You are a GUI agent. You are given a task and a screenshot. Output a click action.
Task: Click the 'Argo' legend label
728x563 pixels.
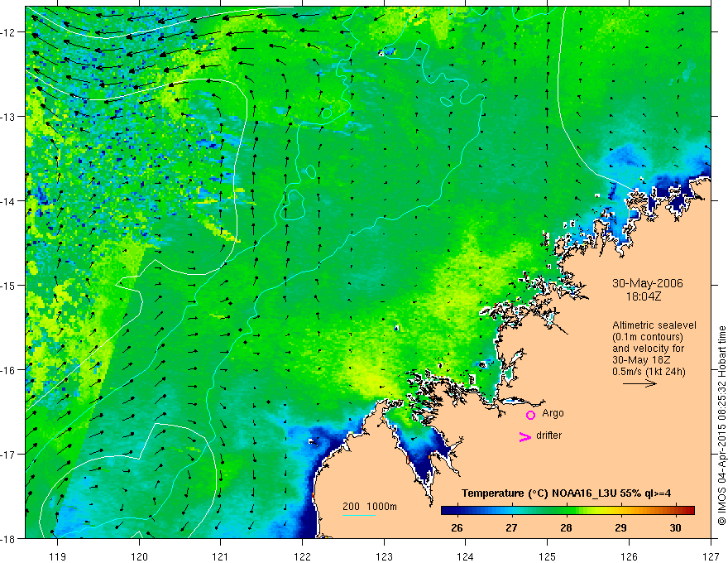553,413
